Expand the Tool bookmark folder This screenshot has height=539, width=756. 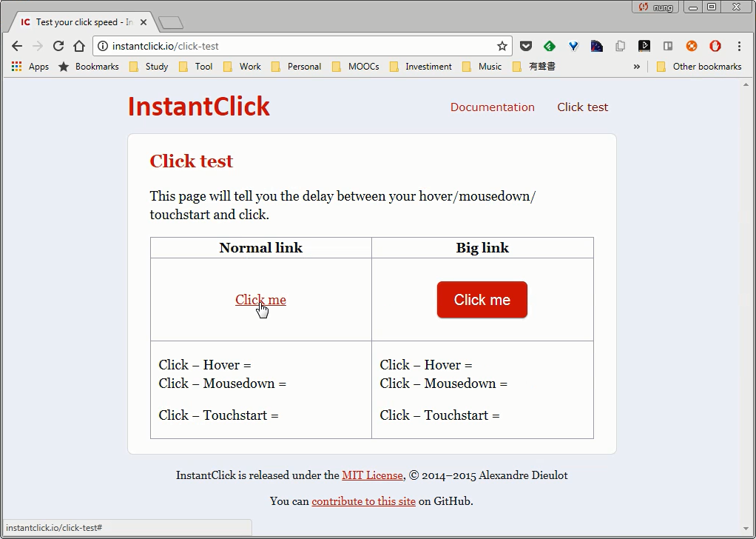[196, 67]
